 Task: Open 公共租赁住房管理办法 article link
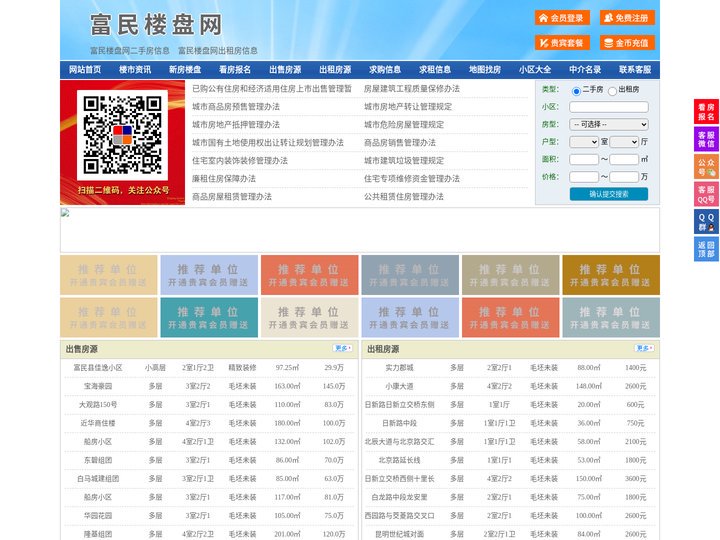(x=404, y=197)
